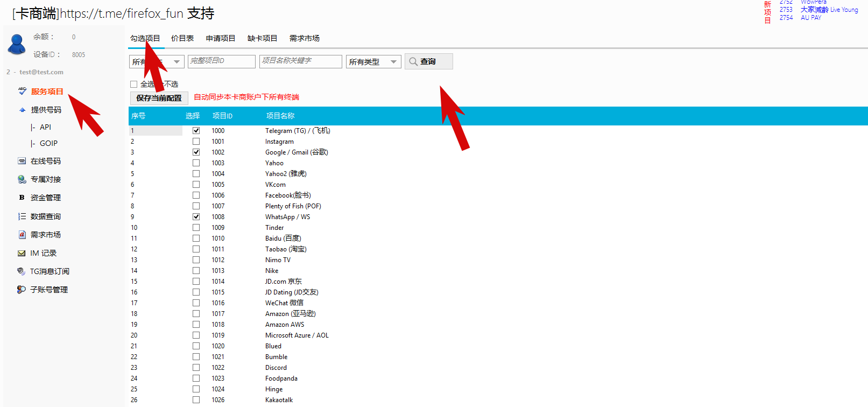Uncheck the Telegram (TG) checkbox
Viewport: 868px width, 407px height.
point(196,130)
